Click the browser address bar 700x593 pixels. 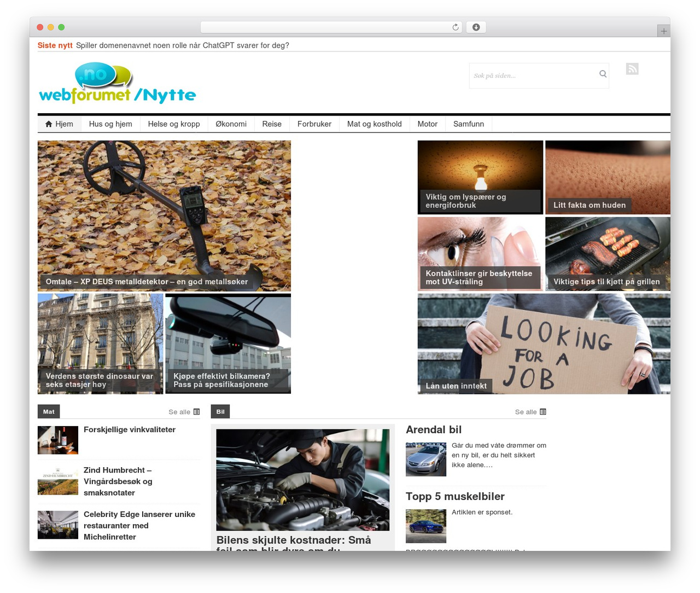tap(331, 27)
